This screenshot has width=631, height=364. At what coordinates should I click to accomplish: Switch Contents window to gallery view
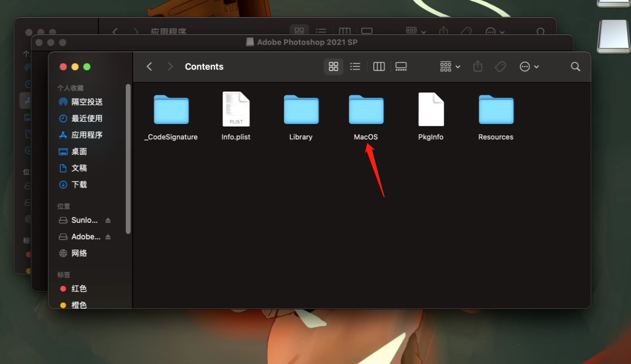(x=401, y=66)
